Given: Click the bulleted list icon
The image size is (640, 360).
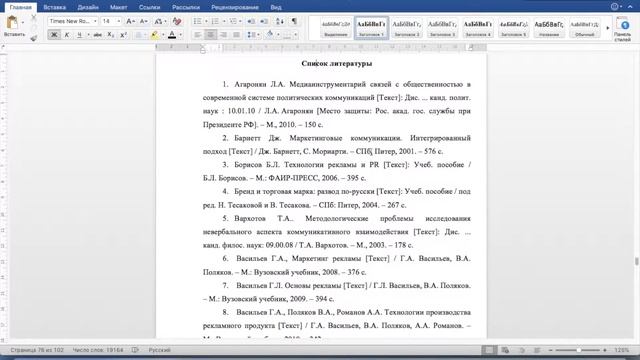Looking at the screenshot, I should [x=197, y=21].
